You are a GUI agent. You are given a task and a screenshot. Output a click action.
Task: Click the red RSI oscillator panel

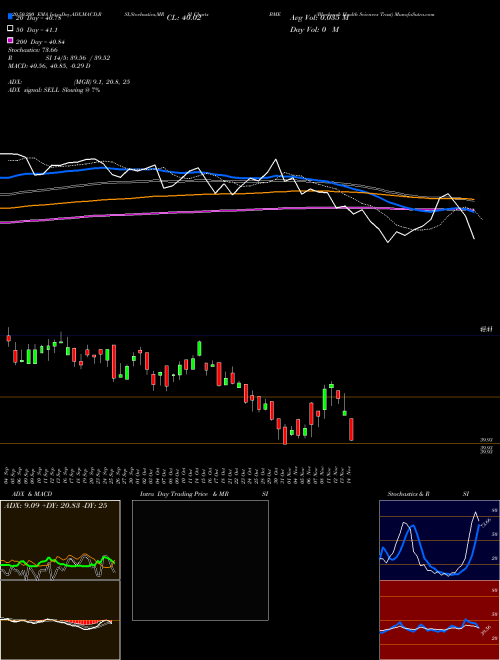[439, 620]
